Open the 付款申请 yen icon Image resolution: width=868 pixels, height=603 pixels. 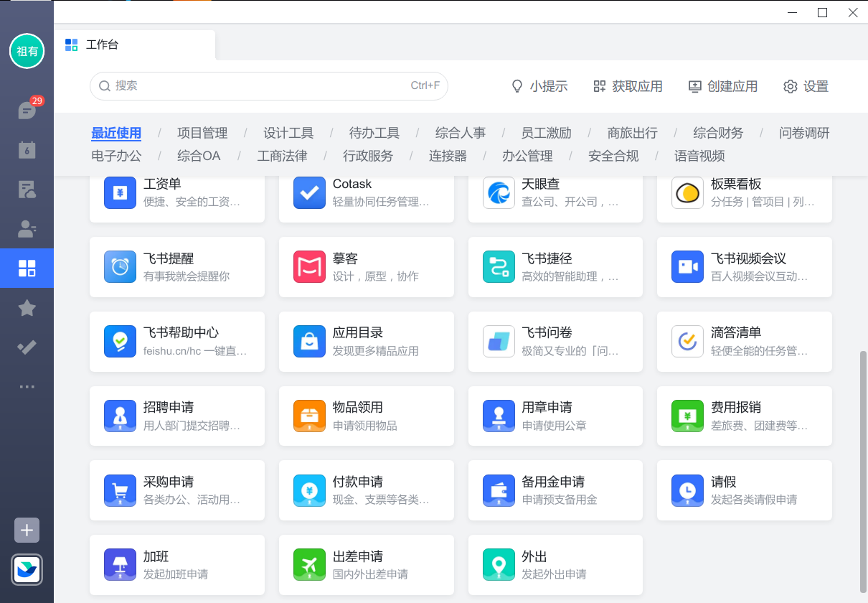(309, 490)
